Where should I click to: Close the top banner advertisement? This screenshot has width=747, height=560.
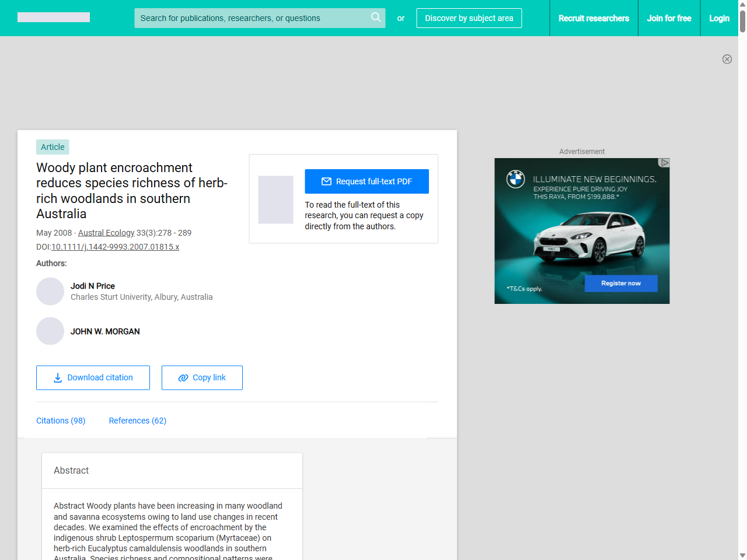point(727,59)
